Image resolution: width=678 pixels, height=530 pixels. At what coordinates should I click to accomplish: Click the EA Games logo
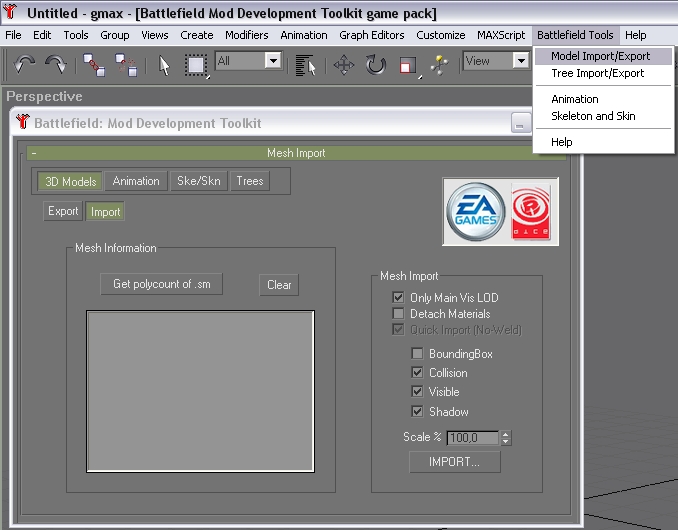[x=476, y=212]
